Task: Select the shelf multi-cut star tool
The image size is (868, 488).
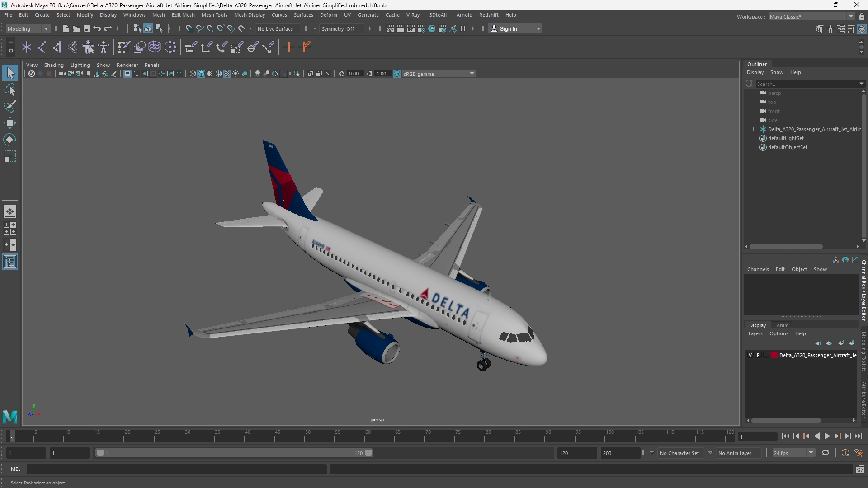Action: [27, 47]
